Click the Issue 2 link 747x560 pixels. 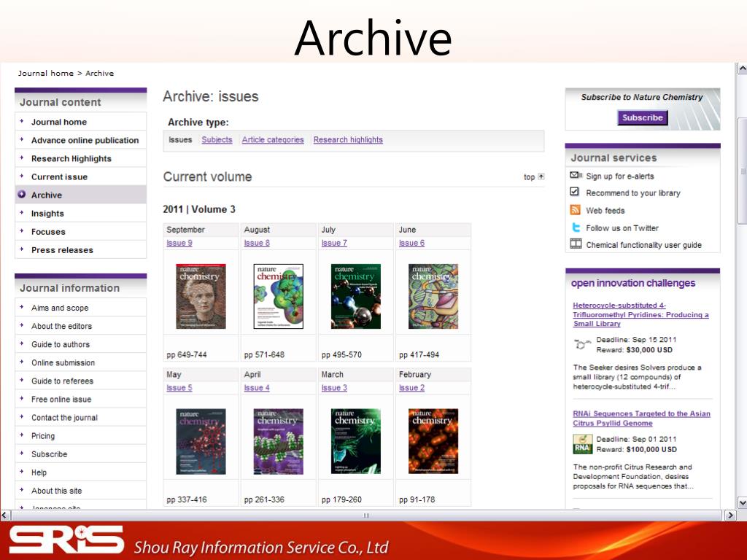[x=411, y=388]
